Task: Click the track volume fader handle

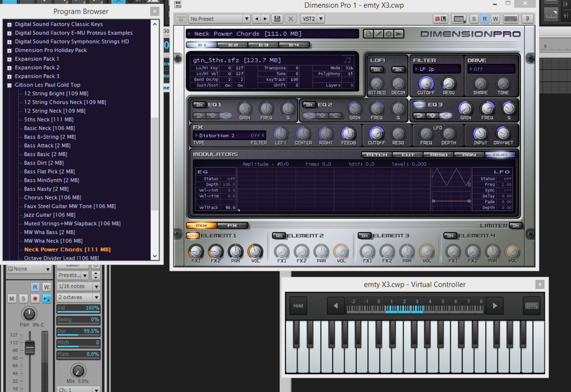Action: pos(30,347)
